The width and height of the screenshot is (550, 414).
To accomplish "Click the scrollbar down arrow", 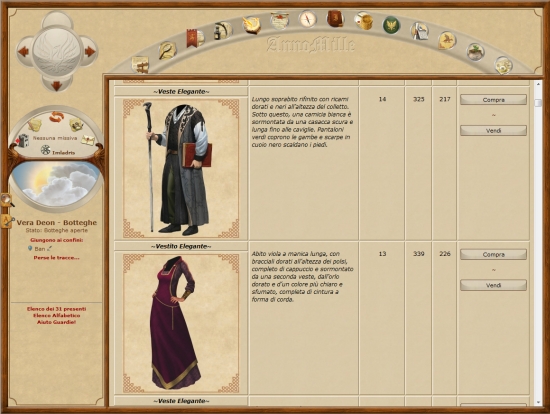I will pos(538,402).
